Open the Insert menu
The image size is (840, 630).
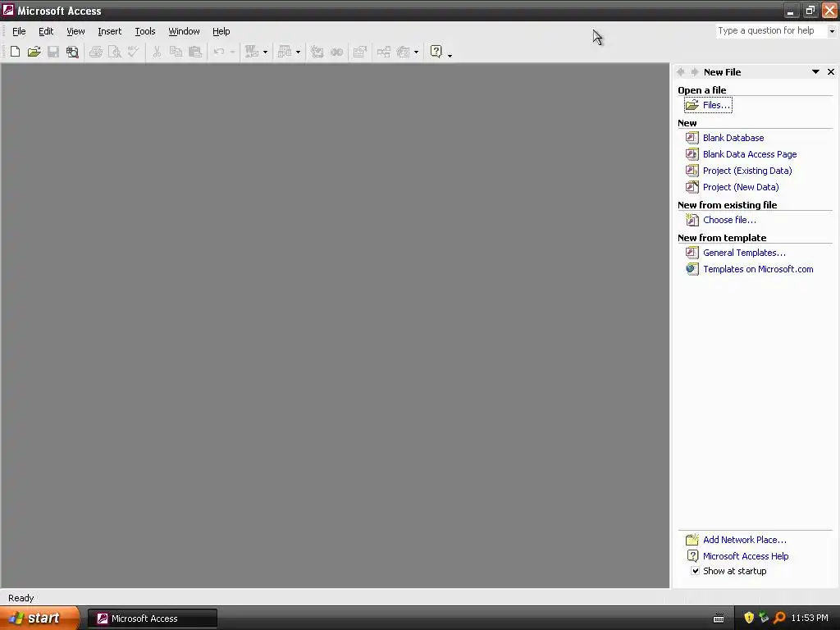click(110, 31)
